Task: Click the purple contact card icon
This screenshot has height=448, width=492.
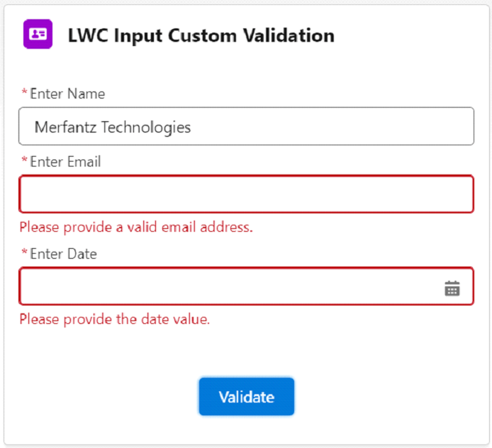Action: [x=38, y=34]
